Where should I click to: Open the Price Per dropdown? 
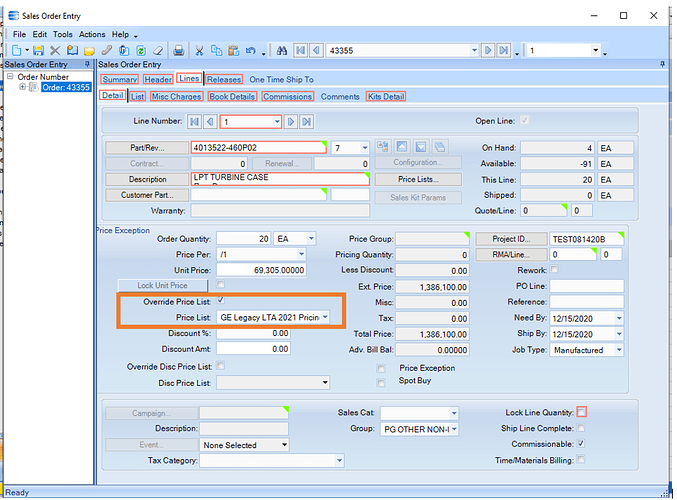click(x=301, y=254)
